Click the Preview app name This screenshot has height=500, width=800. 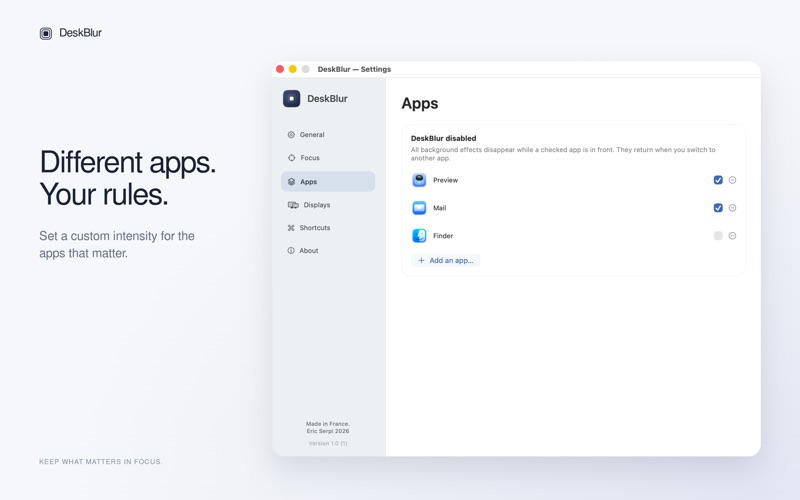(445, 180)
